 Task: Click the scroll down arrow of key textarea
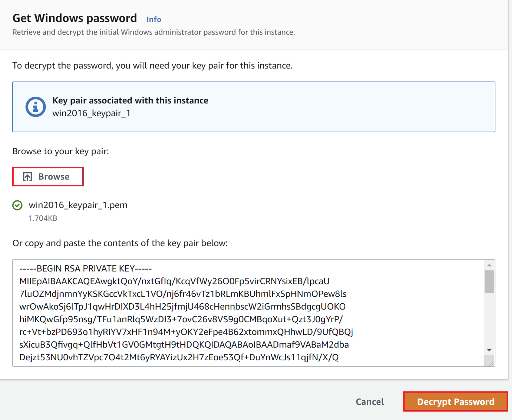[489, 350]
